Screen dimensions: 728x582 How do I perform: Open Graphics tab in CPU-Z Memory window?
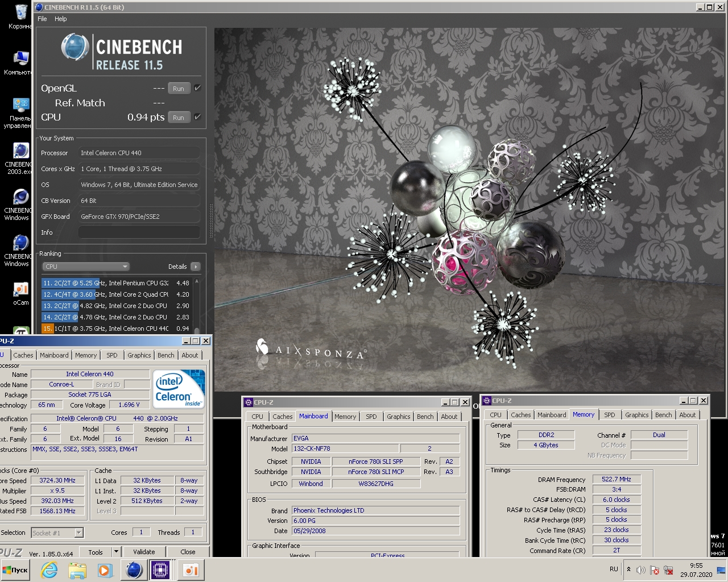tap(637, 415)
